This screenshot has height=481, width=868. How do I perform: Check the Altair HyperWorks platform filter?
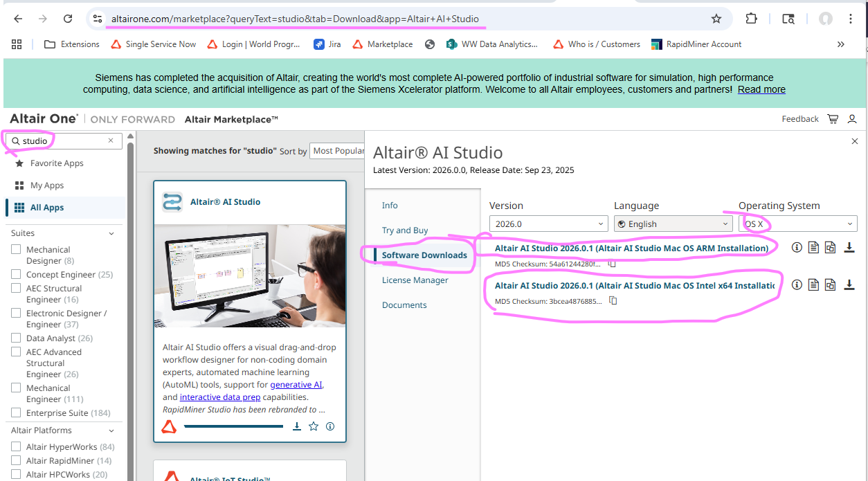(16, 447)
